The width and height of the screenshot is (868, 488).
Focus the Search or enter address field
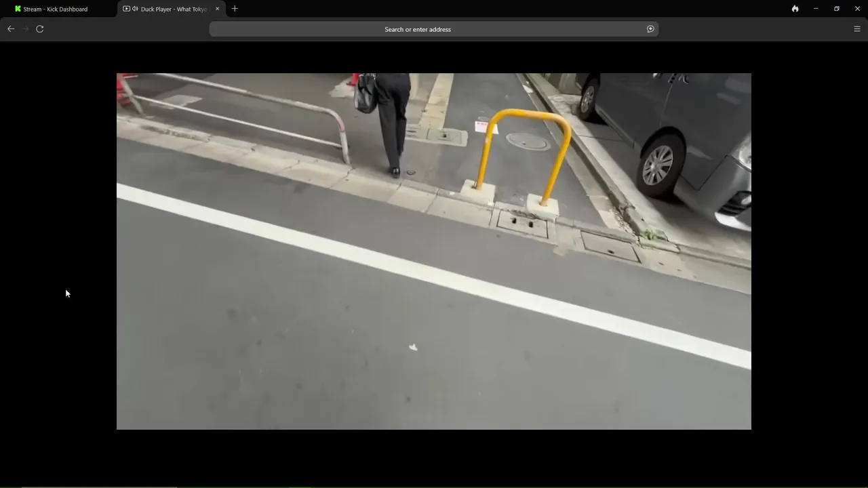pos(434,29)
